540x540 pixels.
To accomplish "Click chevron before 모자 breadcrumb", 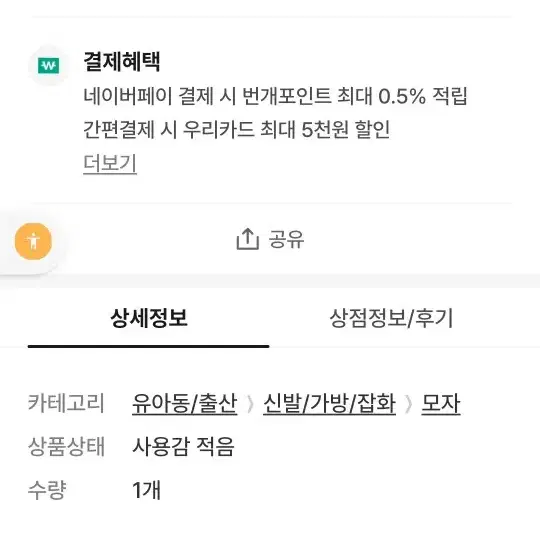I will tap(408, 404).
